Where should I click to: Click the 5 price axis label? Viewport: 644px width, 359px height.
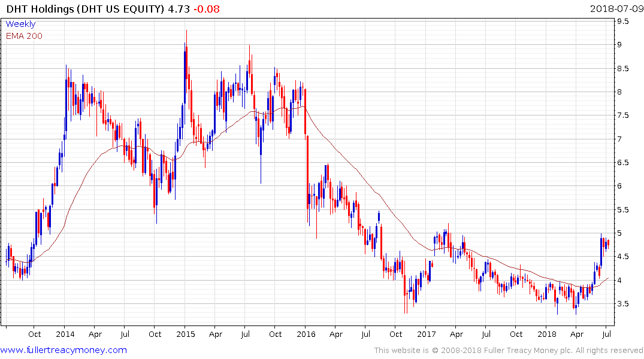(619, 233)
